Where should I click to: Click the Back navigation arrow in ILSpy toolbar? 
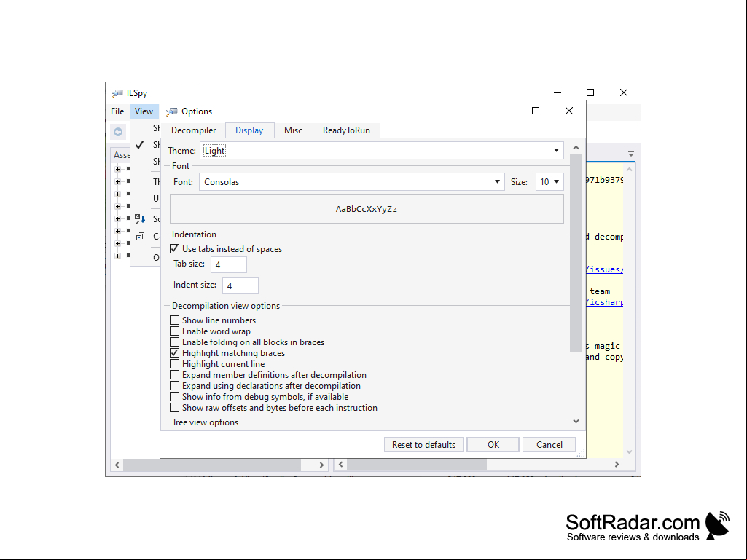point(118,132)
